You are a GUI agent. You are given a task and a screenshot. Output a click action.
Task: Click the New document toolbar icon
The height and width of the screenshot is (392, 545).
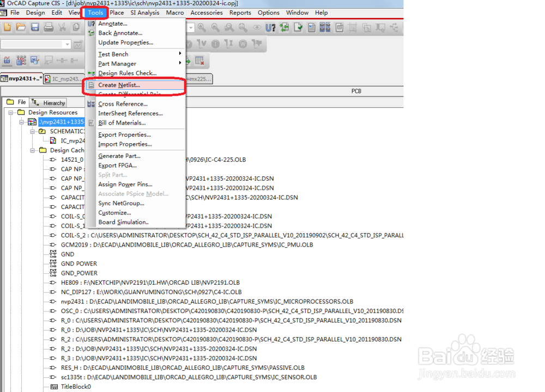[x=7, y=27]
